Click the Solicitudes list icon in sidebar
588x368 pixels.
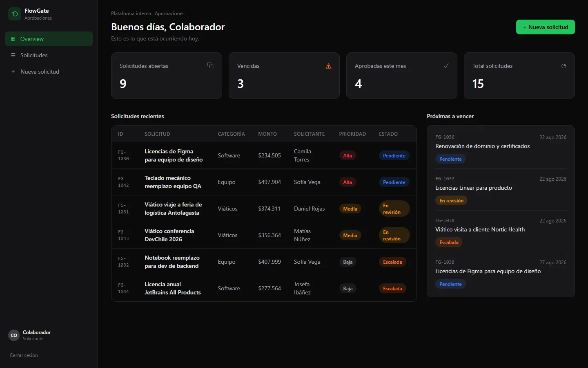pos(13,55)
